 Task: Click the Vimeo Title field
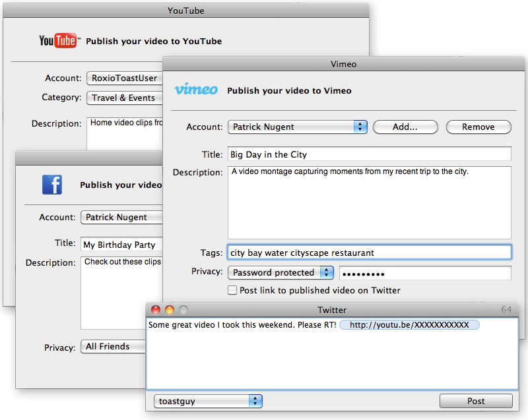pyautogui.click(x=369, y=154)
